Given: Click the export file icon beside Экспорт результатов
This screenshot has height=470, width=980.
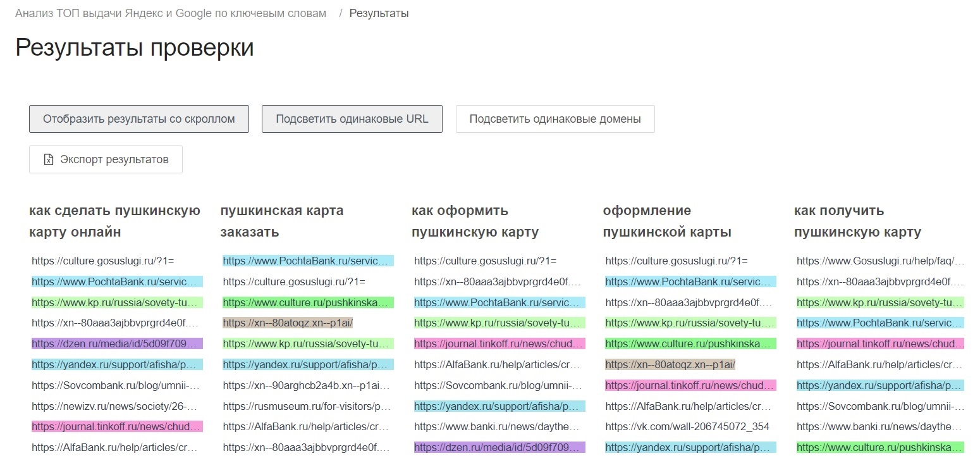Looking at the screenshot, I should 49,159.
